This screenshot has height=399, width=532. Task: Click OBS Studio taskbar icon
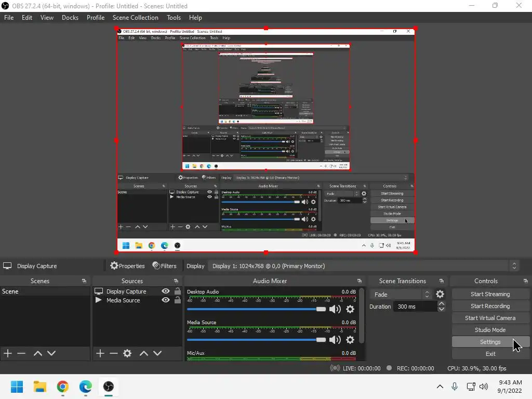[x=109, y=387]
